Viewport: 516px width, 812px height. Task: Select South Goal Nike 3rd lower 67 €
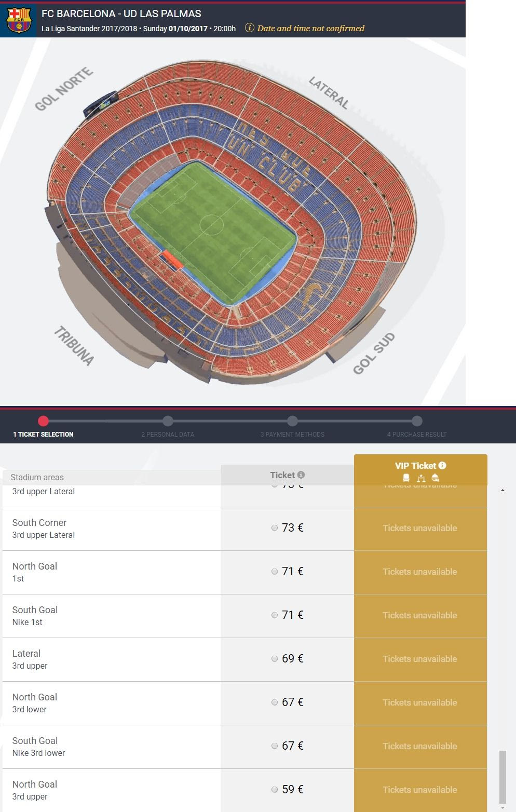[x=275, y=746]
